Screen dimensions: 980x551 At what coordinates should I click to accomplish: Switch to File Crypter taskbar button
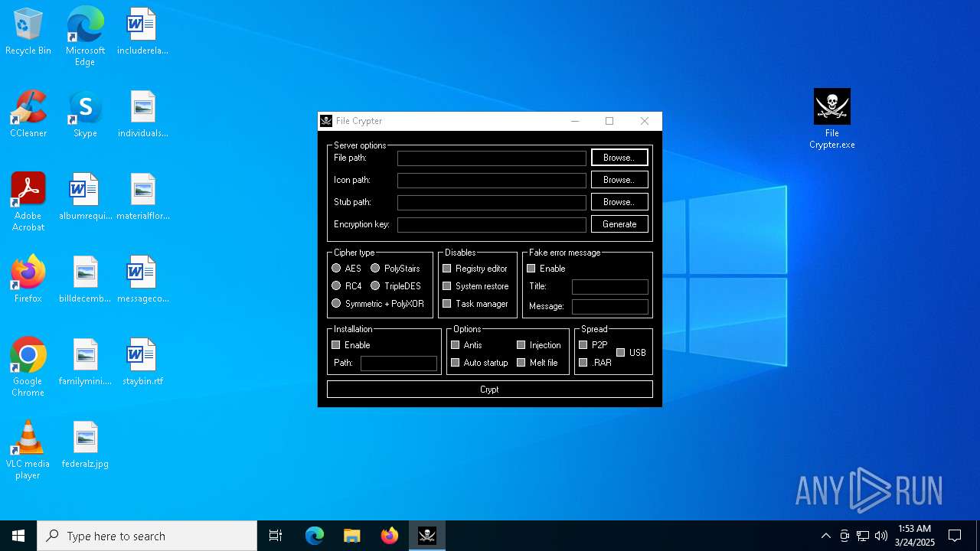click(427, 536)
